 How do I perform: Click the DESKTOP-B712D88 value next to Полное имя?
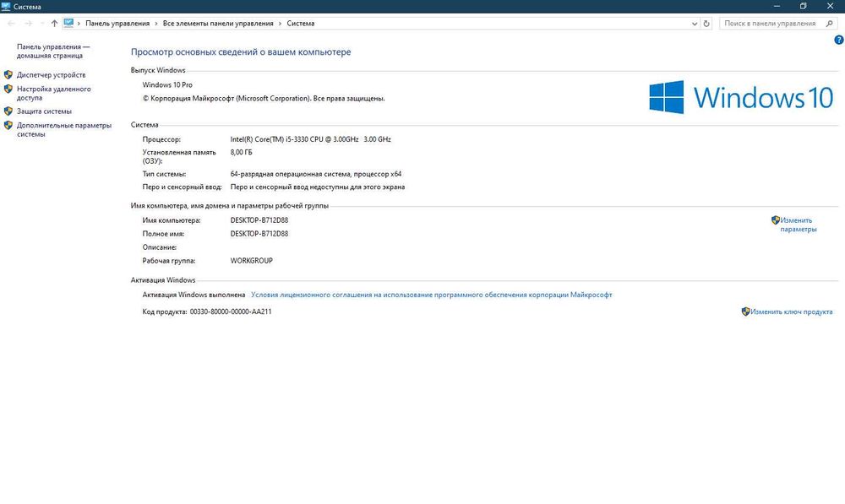pyautogui.click(x=259, y=234)
